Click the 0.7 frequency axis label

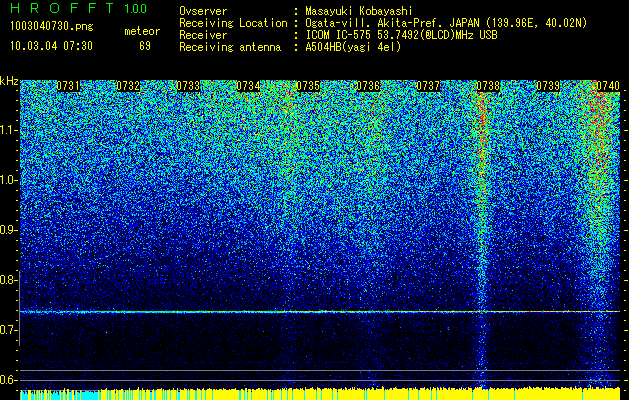pyautogui.click(x=8, y=330)
